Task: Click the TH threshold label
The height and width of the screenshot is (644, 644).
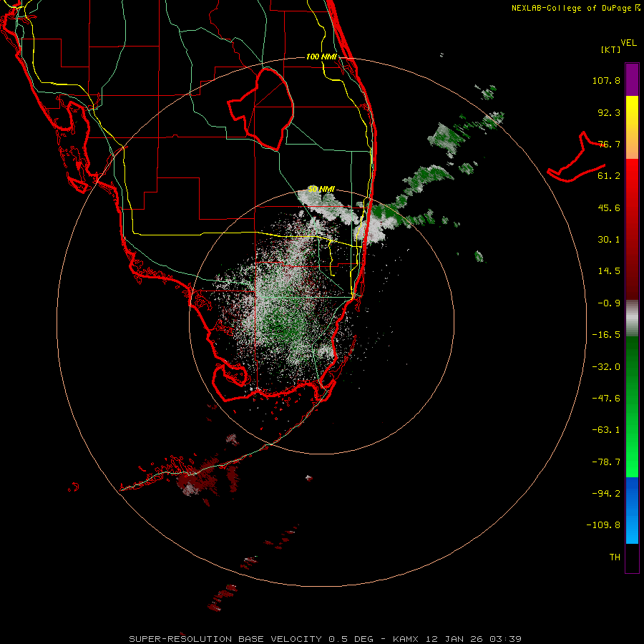Action: [615, 557]
